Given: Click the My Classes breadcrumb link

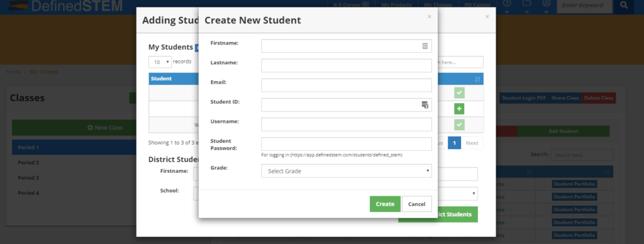Looking at the screenshot, I should (x=44, y=72).
